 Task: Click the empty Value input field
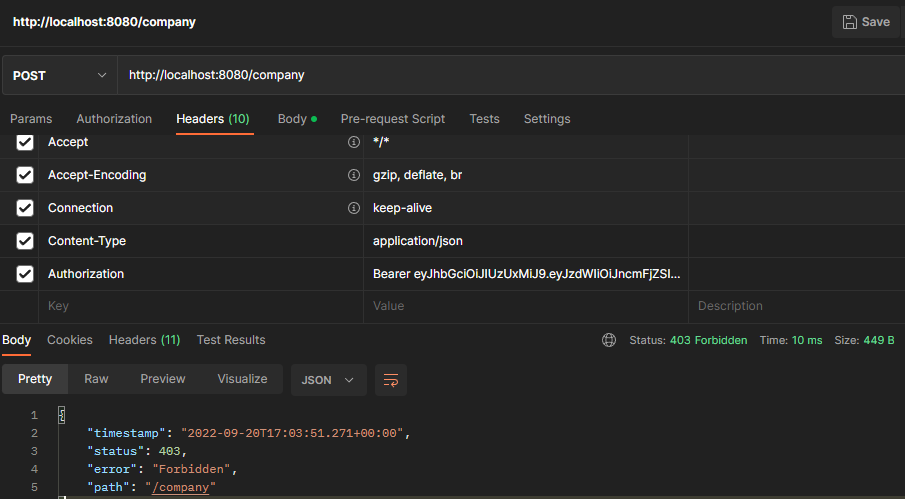[526, 306]
